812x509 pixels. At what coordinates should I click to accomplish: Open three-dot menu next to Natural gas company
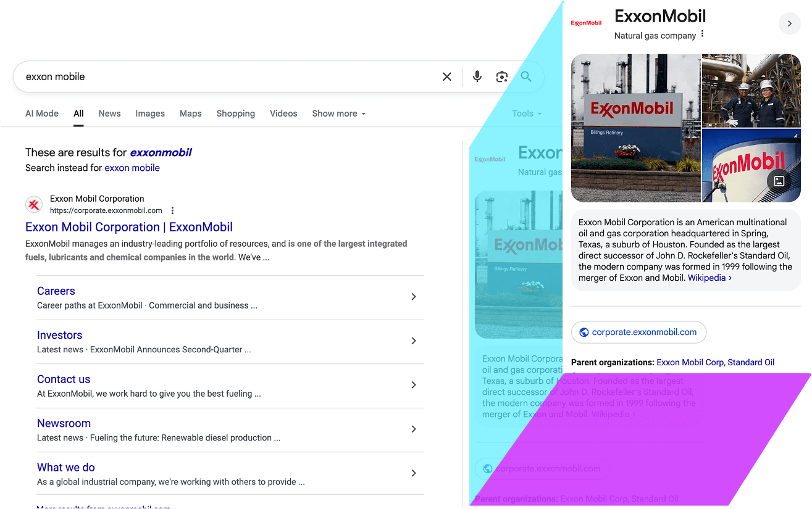coord(703,35)
